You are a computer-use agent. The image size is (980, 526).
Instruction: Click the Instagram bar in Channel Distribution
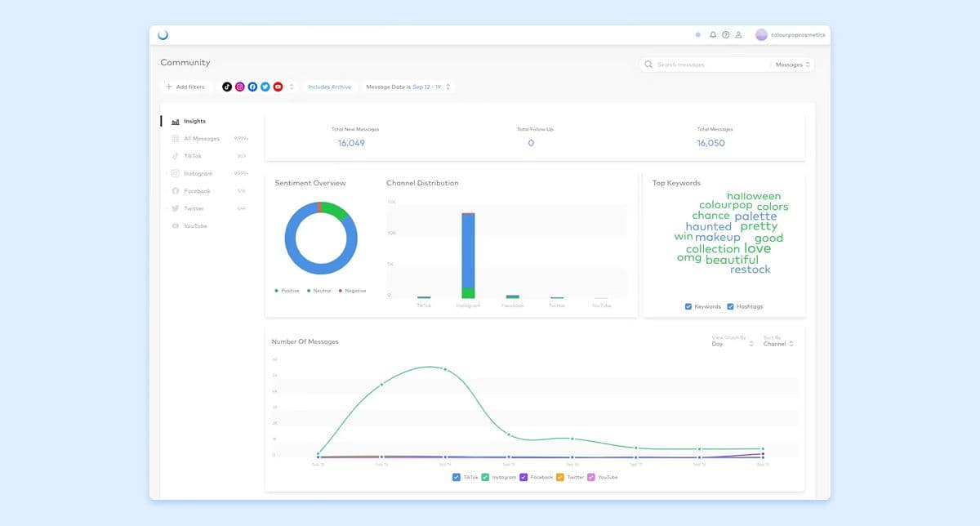[x=468, y=255]
